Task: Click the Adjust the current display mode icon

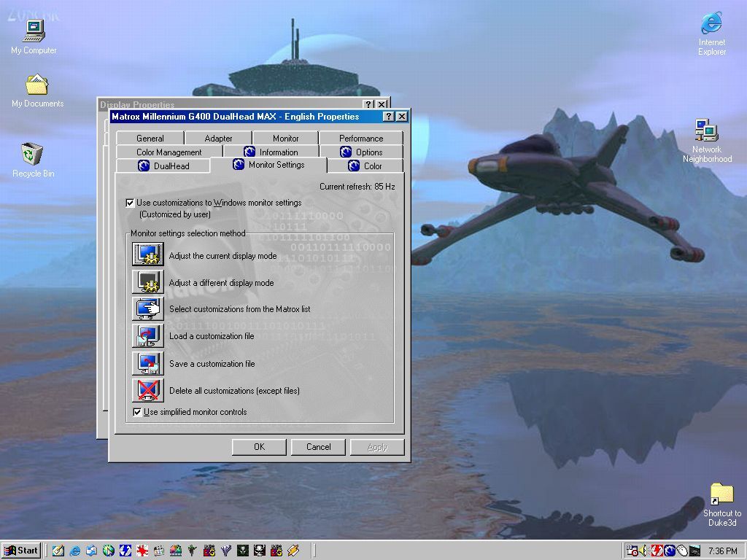Action: (x=147, y=254)
